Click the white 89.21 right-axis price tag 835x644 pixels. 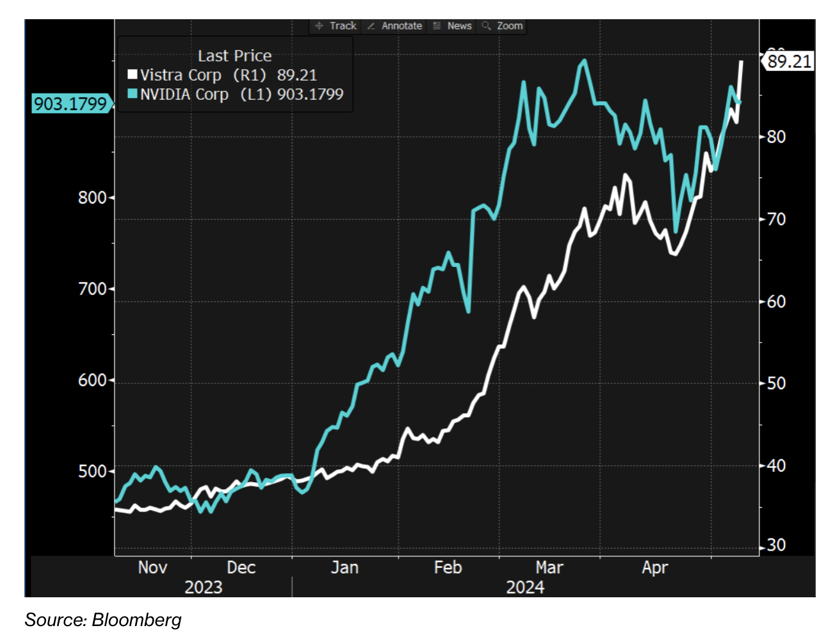point(789,61)
